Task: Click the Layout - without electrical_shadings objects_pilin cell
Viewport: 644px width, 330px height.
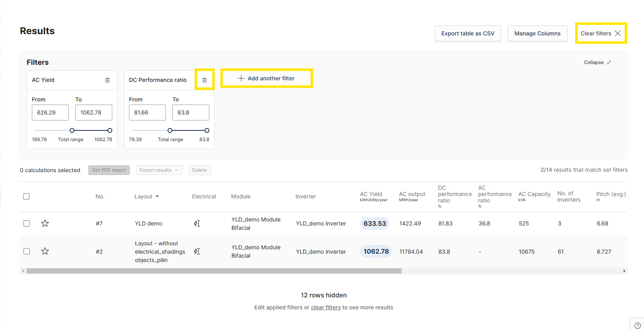Action: 160,252
